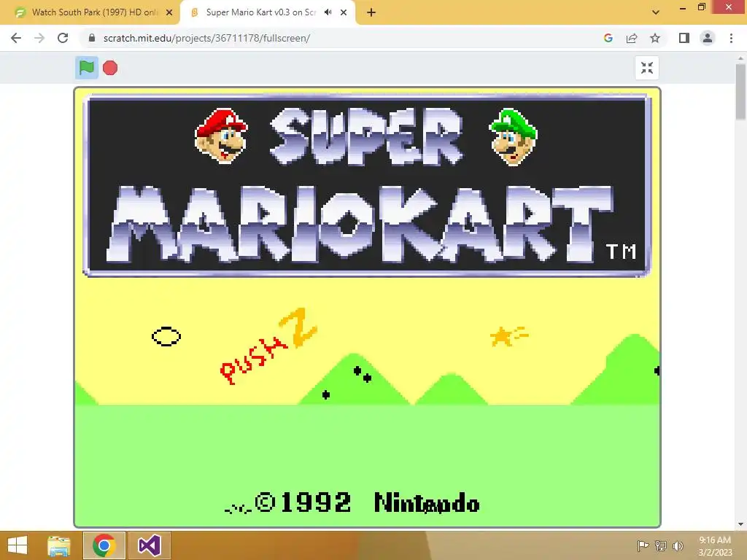The width and height of the screenshot is (747, 560).
Task: Open Visual Studio from the taskbar
Action: [x=149, y=545]
